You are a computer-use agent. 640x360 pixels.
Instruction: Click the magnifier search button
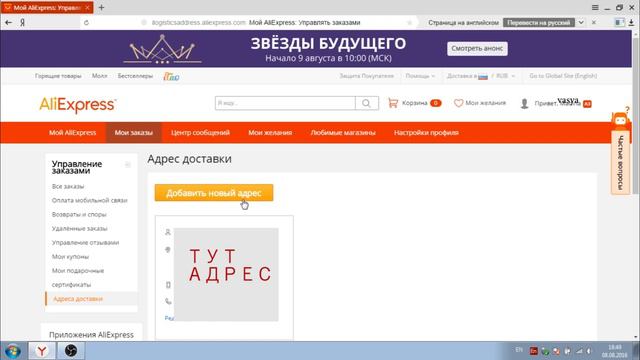[367, 103]
